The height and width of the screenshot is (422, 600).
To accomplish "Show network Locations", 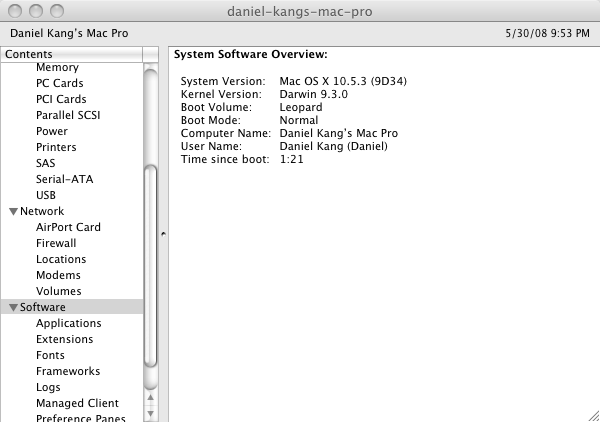I will click(61, 259).
